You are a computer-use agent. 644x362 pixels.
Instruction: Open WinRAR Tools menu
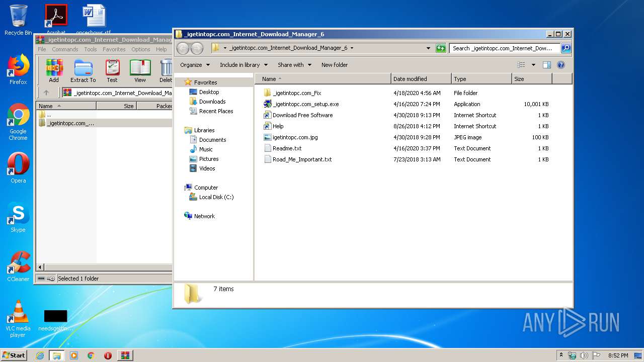[91, 49]
